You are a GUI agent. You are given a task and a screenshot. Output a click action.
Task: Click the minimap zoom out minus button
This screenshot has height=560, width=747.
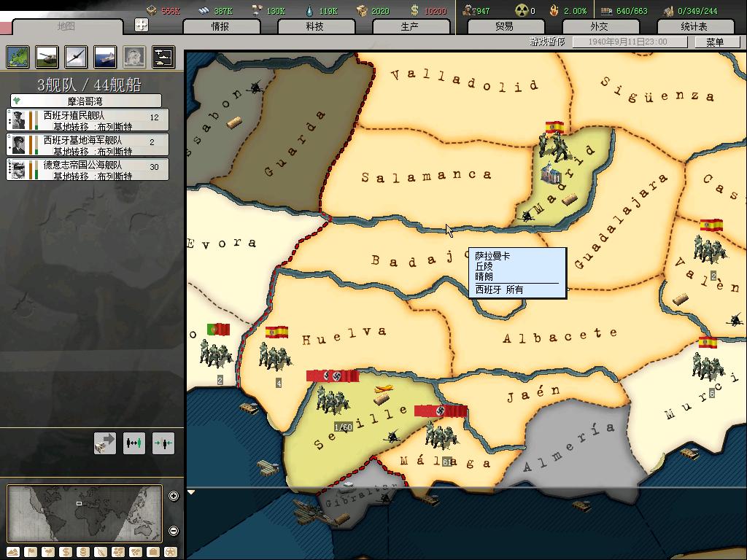(174, 531)
